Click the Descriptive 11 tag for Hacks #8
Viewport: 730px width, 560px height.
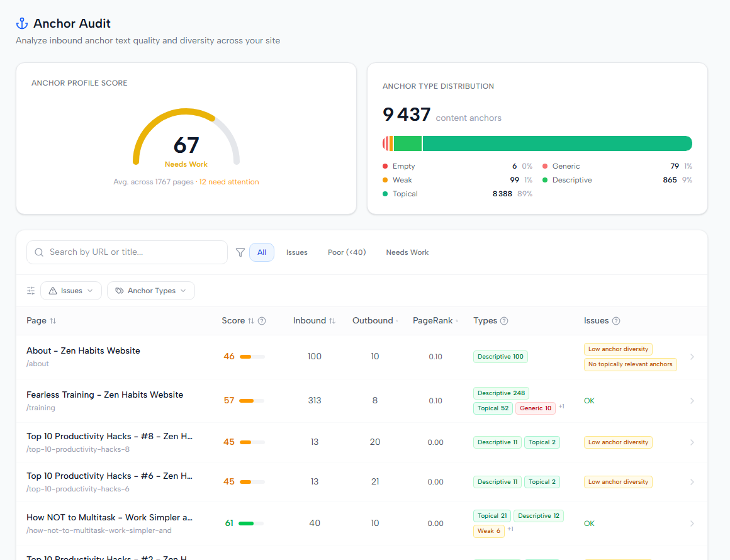497,442
